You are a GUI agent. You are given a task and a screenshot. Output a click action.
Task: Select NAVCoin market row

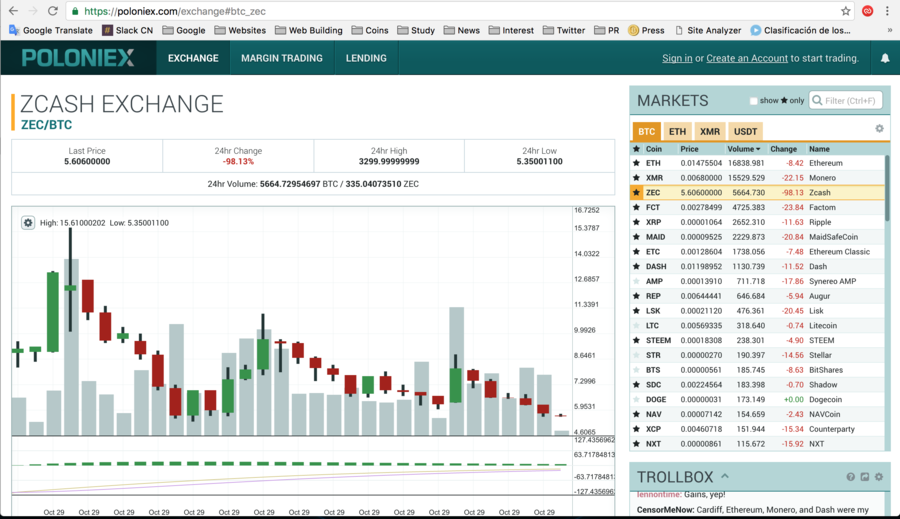coord(757,415)
